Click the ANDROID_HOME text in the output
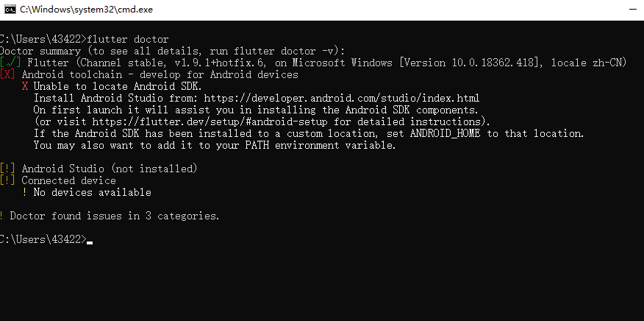 coord(445,133)
